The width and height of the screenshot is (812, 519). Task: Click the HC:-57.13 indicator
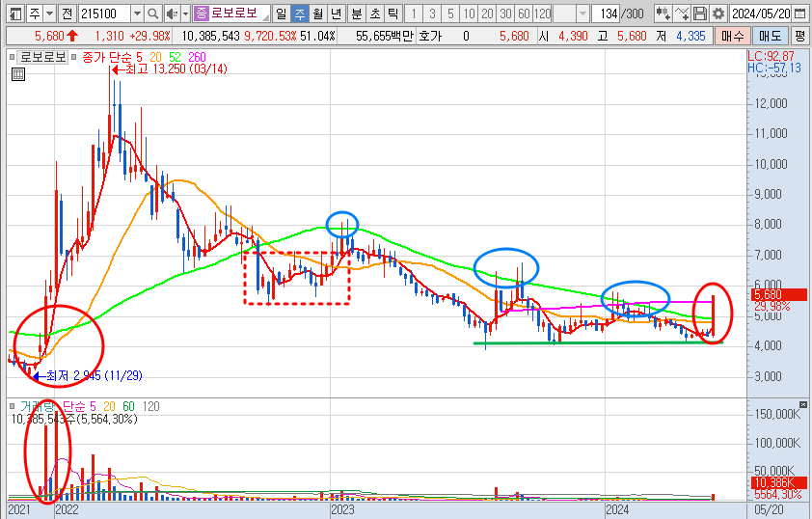774,68
